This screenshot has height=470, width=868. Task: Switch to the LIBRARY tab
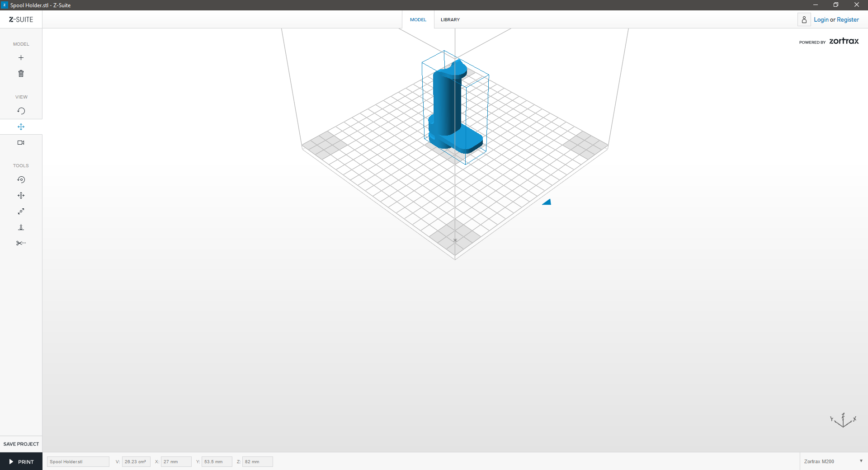(450, 20)
